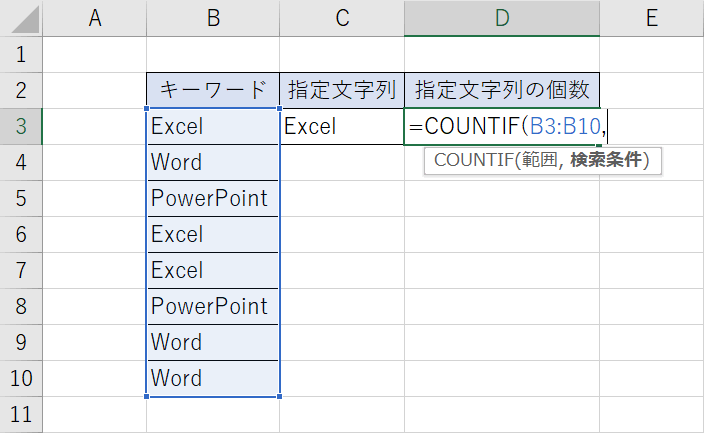Click the 指定文字列 header cell in column C
Image resolution: width=704 pixels, height=433 pixels.
(x=342, y=90)
